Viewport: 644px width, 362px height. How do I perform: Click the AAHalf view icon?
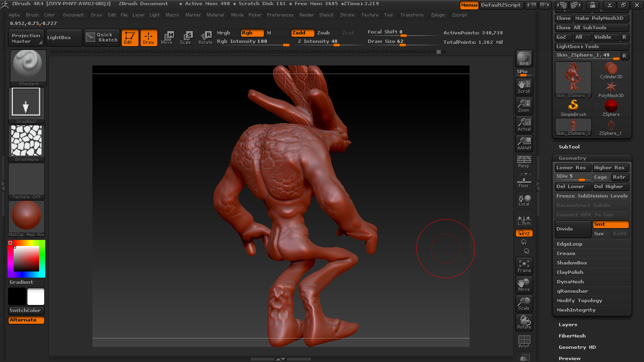coord(524,143)
